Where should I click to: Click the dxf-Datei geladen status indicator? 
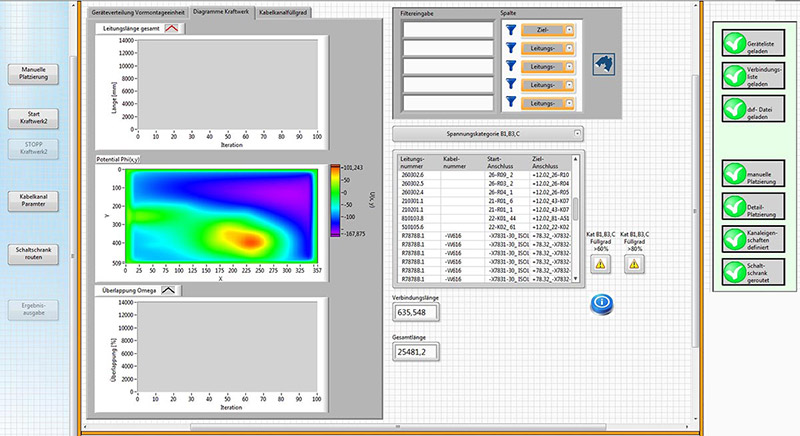point(753,109)
